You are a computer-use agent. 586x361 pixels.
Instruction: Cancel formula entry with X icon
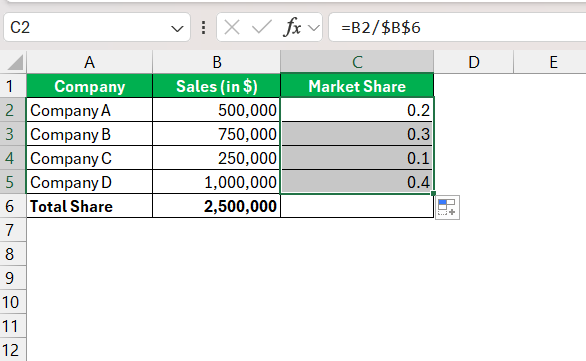232,27
